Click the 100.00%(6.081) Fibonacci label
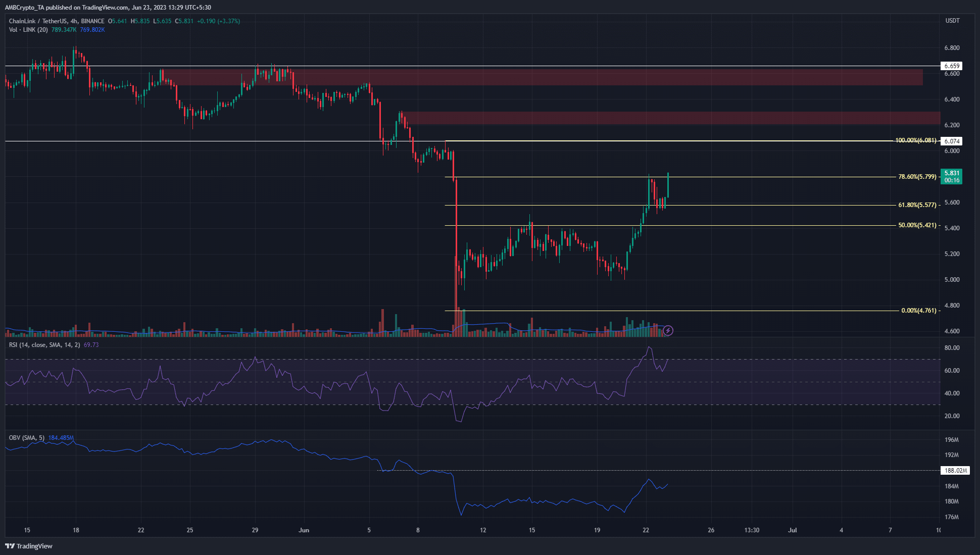 pos(916,140)
